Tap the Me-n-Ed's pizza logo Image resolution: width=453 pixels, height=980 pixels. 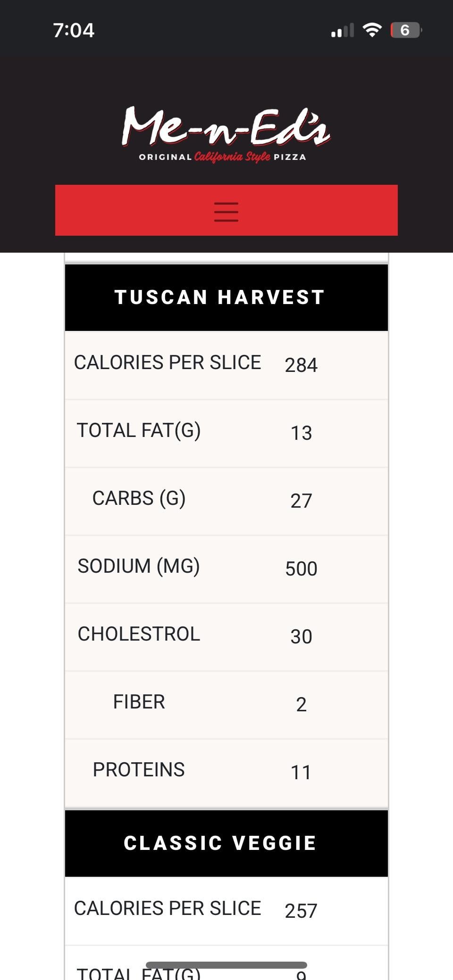[x=226, y=126]
